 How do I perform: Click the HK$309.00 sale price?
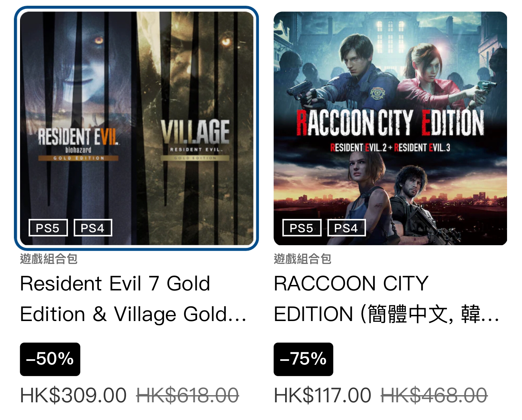[x=73, y=395]
